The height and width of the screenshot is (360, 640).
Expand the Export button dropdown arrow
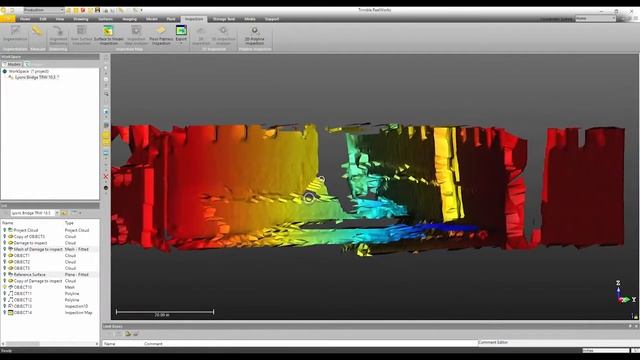pos(181,43)
